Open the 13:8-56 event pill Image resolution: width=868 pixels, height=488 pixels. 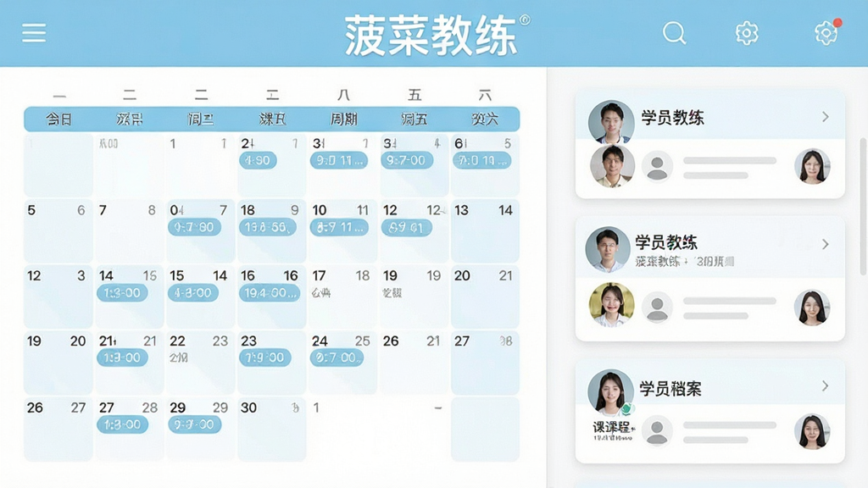click(x=267, y=227)
